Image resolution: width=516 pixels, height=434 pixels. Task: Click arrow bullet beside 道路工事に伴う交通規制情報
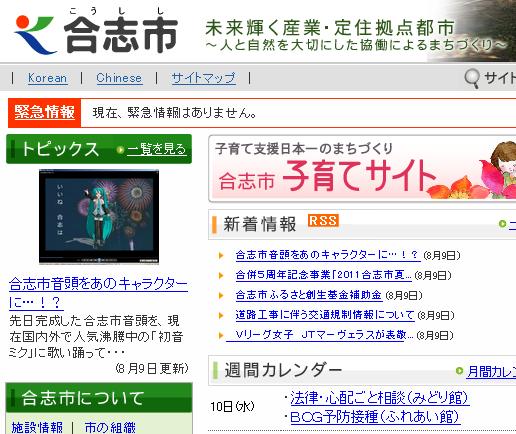221,316
